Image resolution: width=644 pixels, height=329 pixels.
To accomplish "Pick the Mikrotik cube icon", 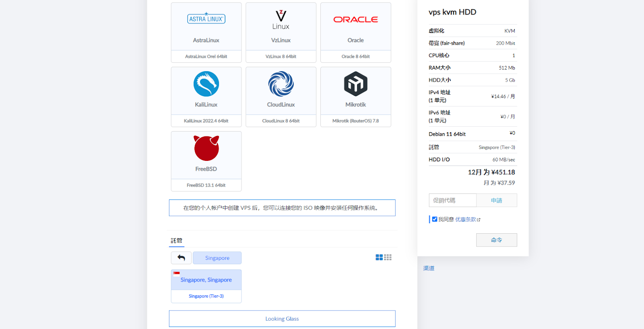I will click(356, 84).
